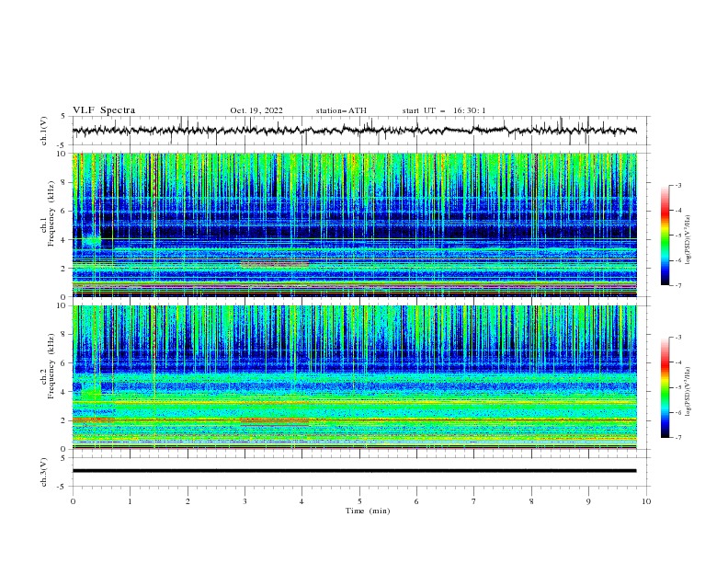728x563 pixels.
Task: Click the ch.1 spectrogram color scale bar
Action: pos(665,236)
